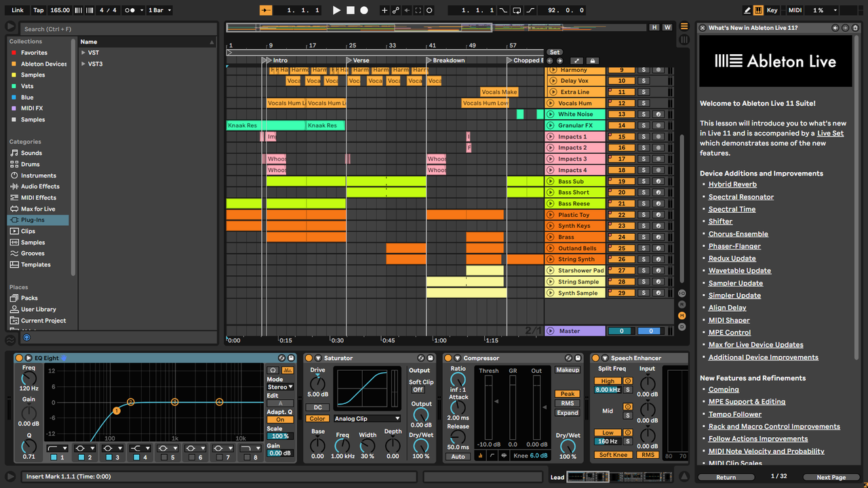Solo the Bass Reese track
The image size is (868, 488).
[644, 203]
